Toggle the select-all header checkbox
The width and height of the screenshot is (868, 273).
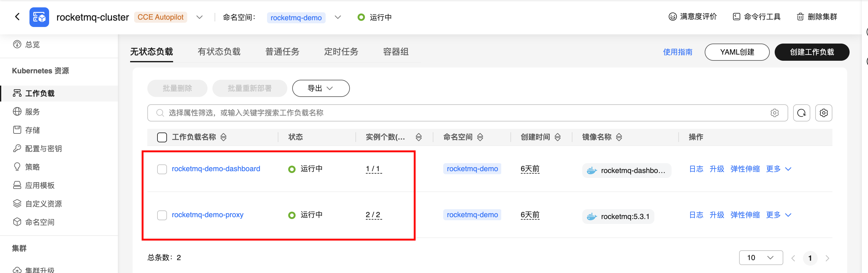(x=162, y=137)
